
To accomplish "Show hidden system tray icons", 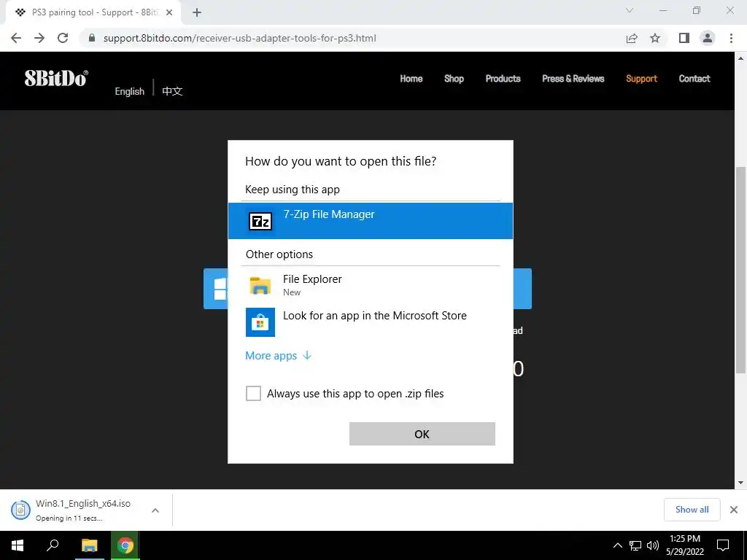I will pyautogui.click(x=617, y=545).
